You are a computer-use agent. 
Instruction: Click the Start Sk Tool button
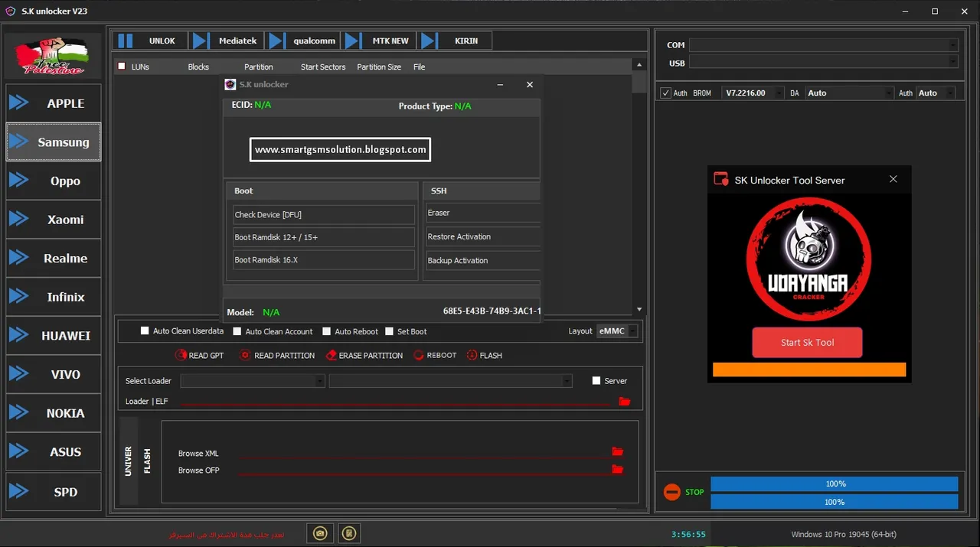[x=807, y=342]
